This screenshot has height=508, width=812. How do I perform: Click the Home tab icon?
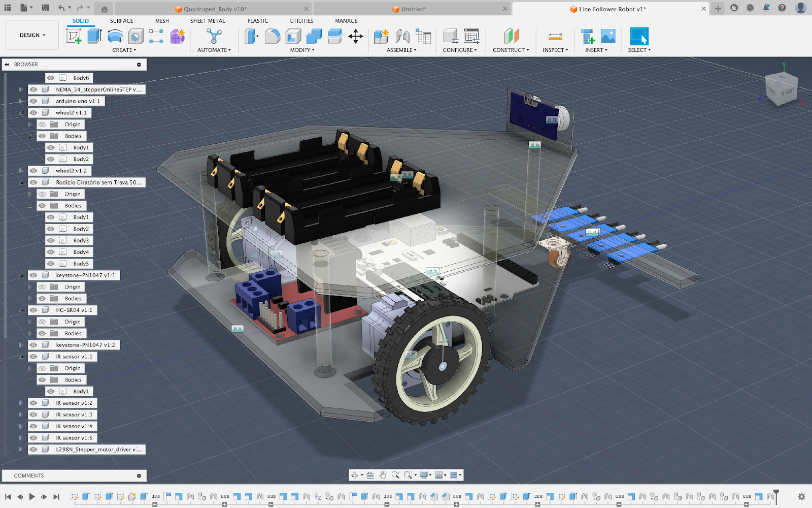pos(104,9)
